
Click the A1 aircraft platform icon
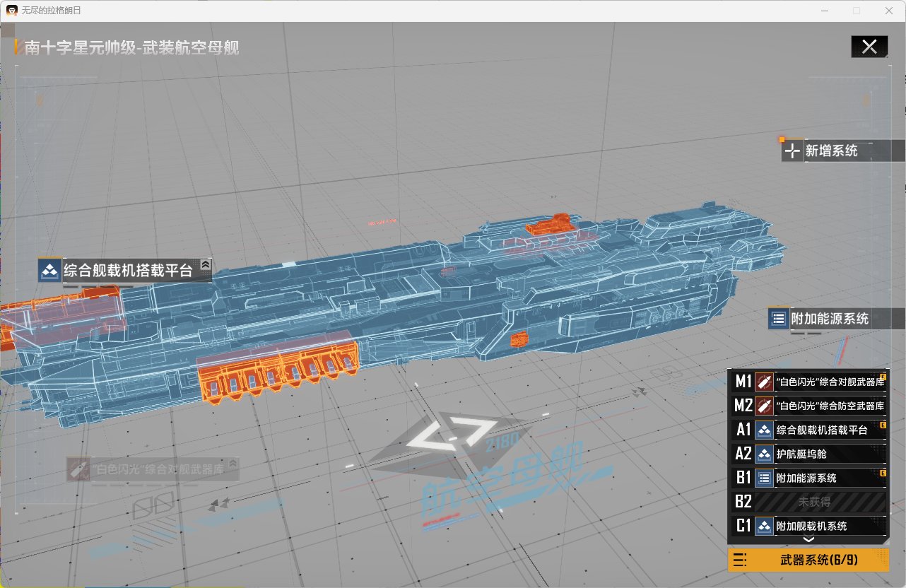tap(764, 430)
